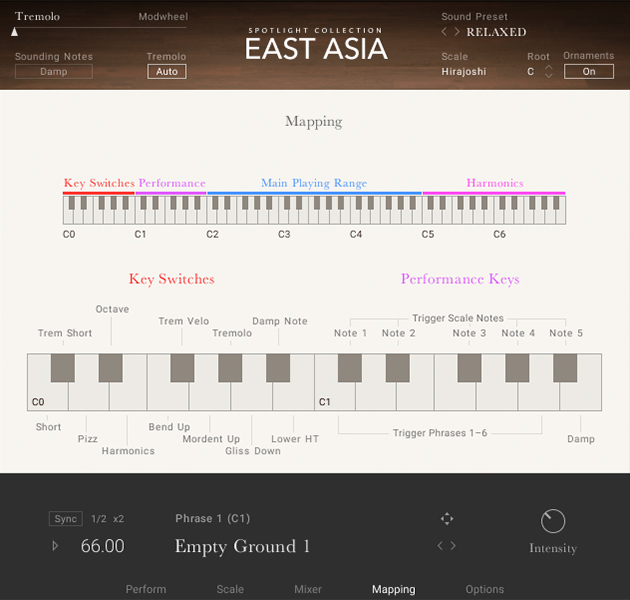Toggle the Sync button

(x=65, y=518)
